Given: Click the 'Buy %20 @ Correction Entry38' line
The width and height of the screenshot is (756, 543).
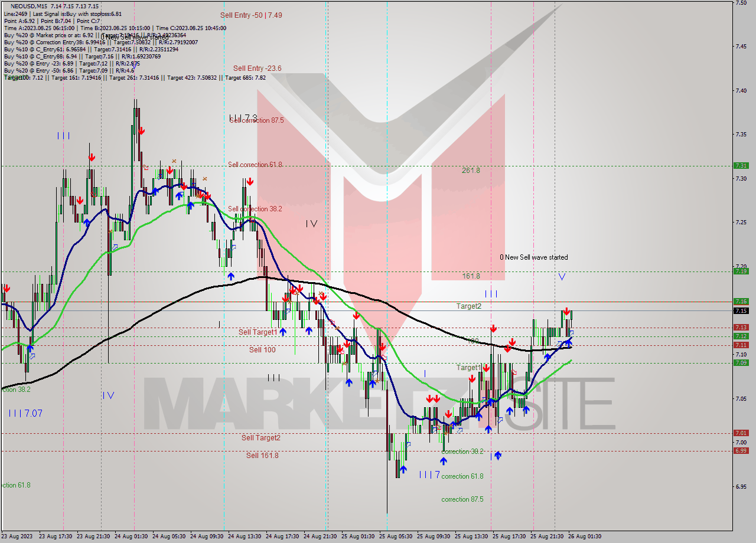Looking at the screenshot, I should point(100,42).
